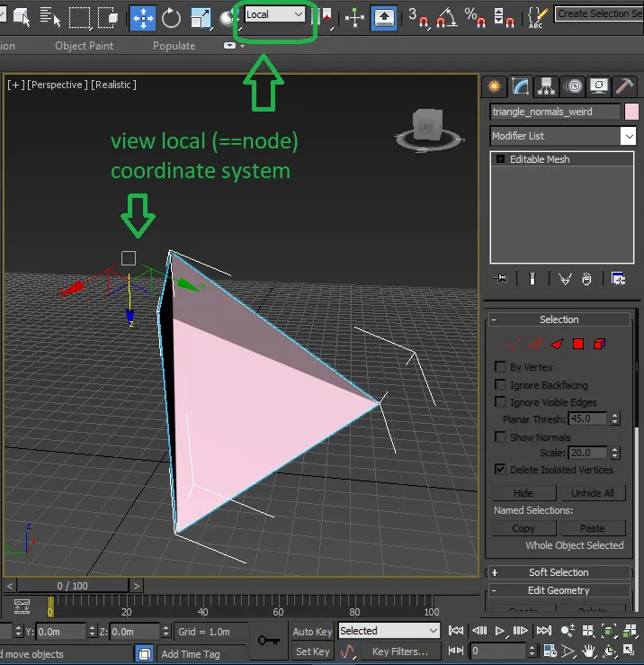
Task: Open the ribbon minimize options dropdown arrow
Action: click(243, 46)
